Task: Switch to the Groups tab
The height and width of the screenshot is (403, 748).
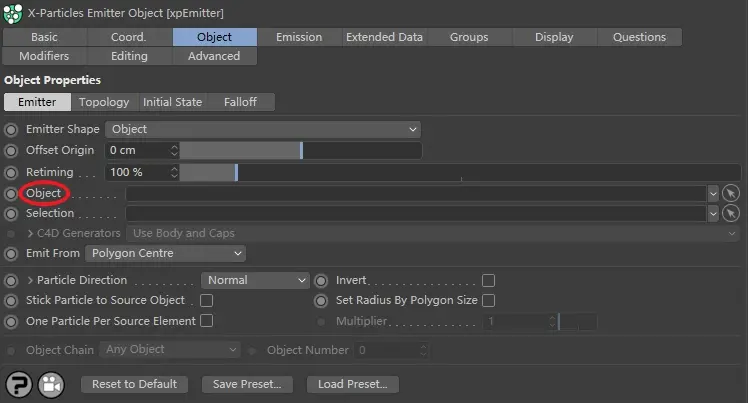Action: tap(469, 37)
